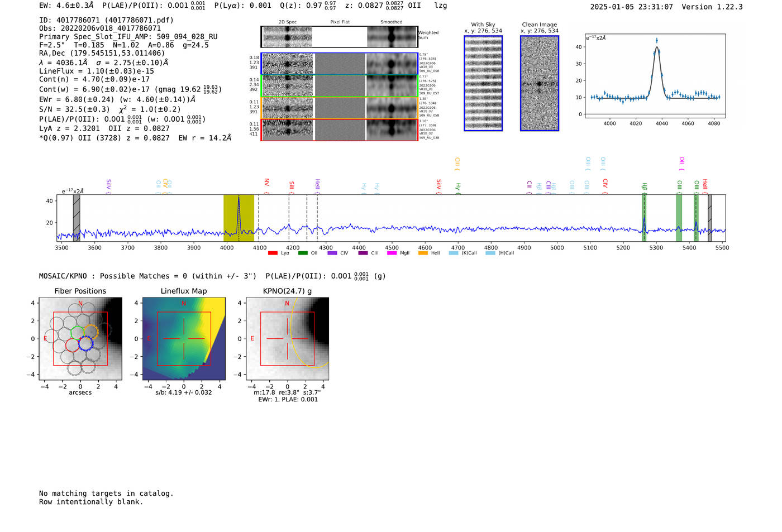782x532 pixels.
Task: Click the dark purple CIII legend swatch
Action: (363, 253)
